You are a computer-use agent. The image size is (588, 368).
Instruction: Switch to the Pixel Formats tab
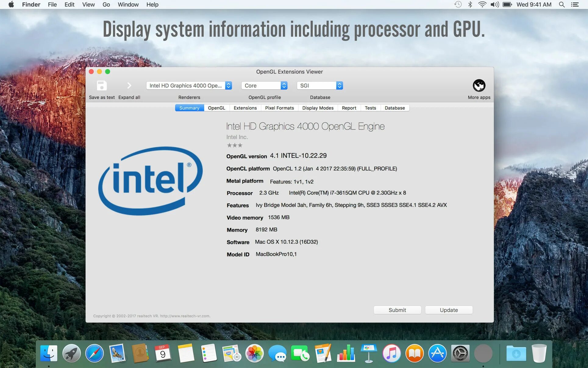(x=279, y=108)
